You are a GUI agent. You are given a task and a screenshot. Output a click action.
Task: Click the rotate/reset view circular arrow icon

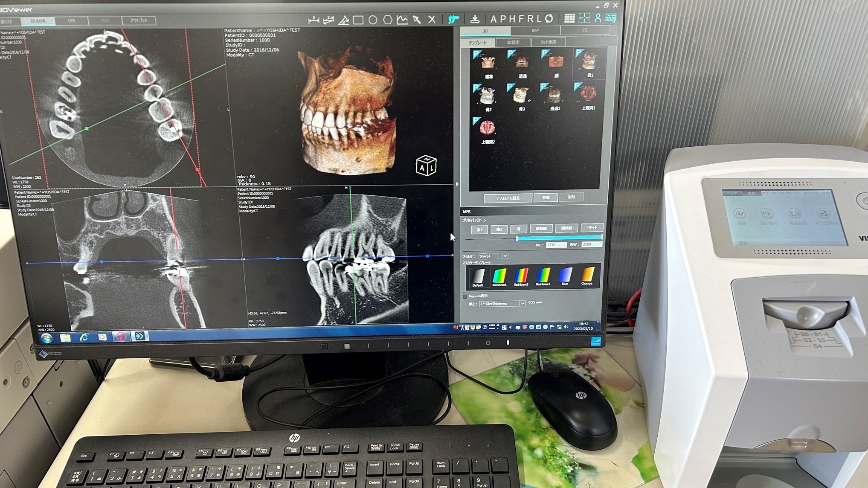549,19
